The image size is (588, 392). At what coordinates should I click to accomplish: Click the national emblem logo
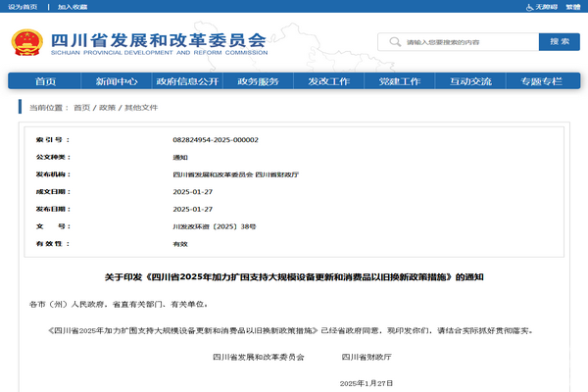(x=25, y=42)
